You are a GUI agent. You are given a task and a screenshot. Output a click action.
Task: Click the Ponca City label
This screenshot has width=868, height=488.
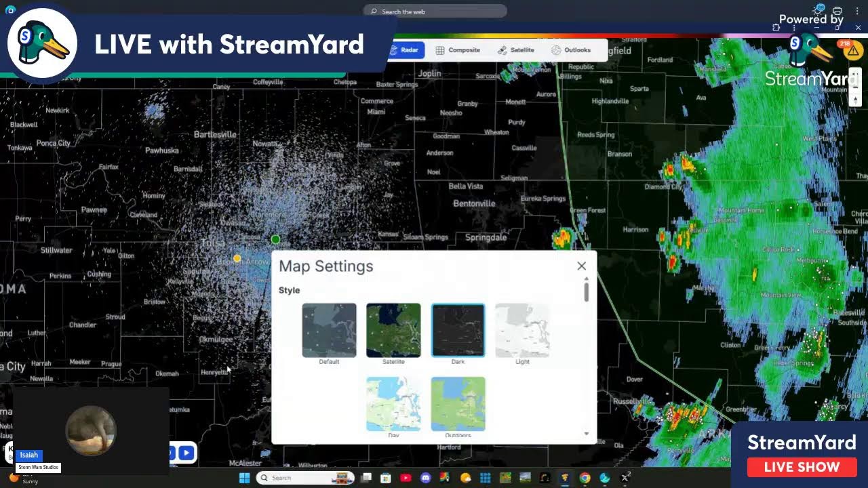54,143
